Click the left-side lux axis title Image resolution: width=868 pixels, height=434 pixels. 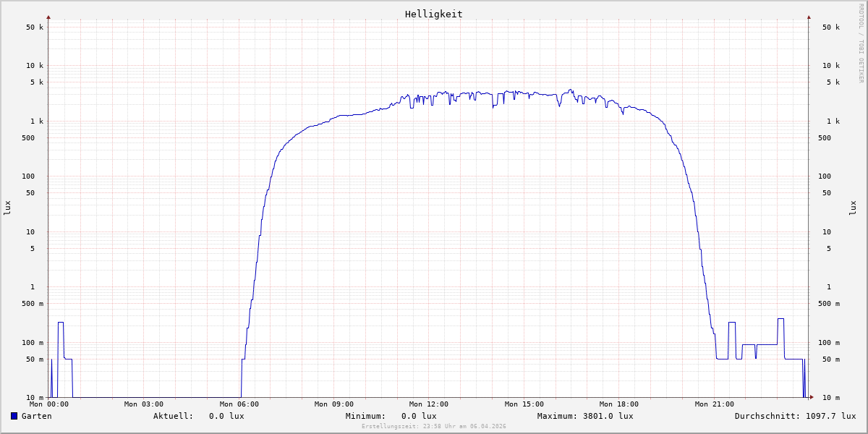coord(7,208)
